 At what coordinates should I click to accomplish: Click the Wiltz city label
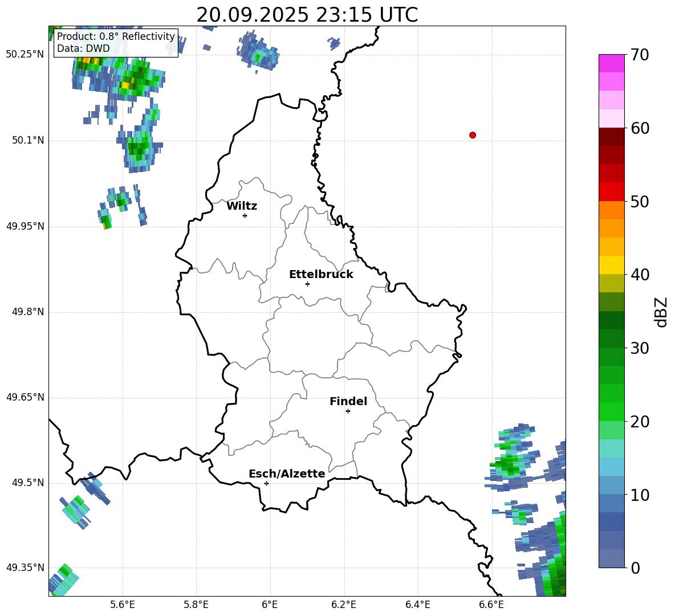[242, 206]
